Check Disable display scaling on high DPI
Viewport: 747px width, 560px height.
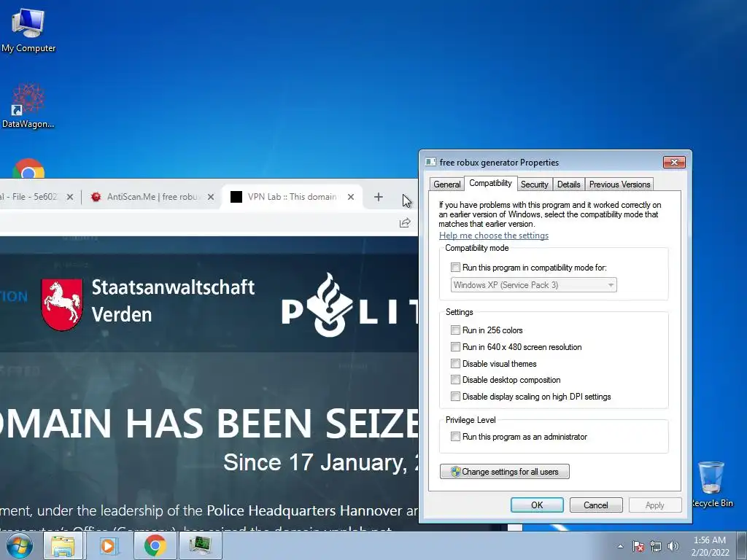coord(455,396)
